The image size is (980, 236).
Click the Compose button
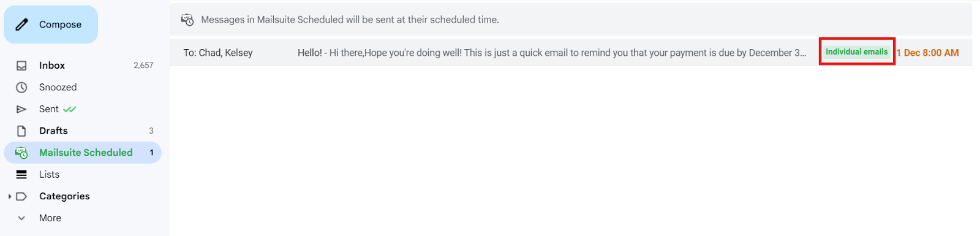(51, 25)
